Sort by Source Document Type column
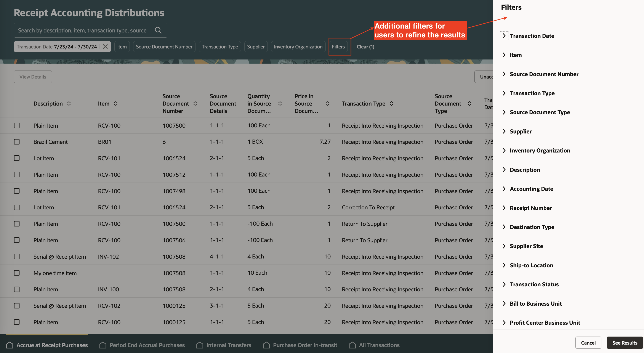This screenshot has height=353, width=644. tap(469, 104)
